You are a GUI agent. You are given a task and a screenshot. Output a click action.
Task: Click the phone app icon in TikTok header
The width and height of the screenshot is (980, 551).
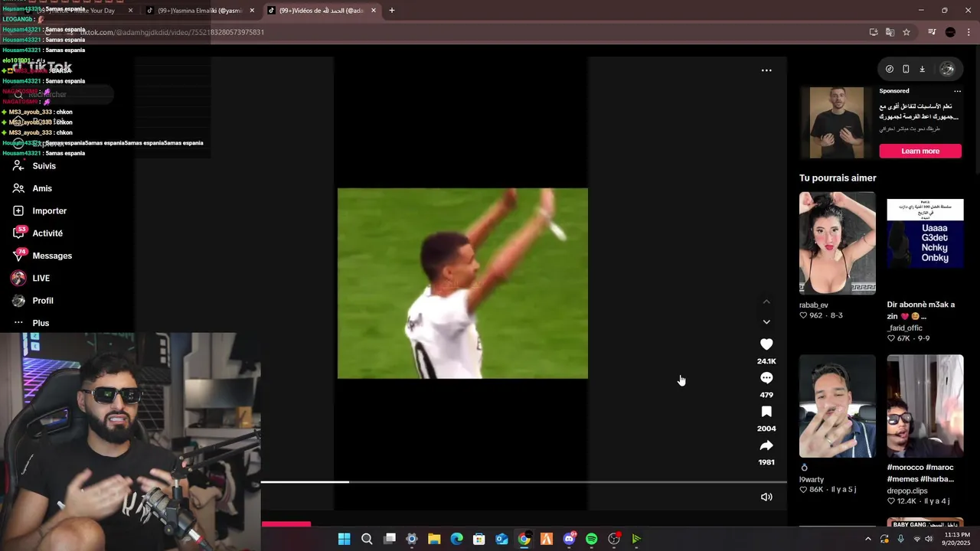coord(906,69)
